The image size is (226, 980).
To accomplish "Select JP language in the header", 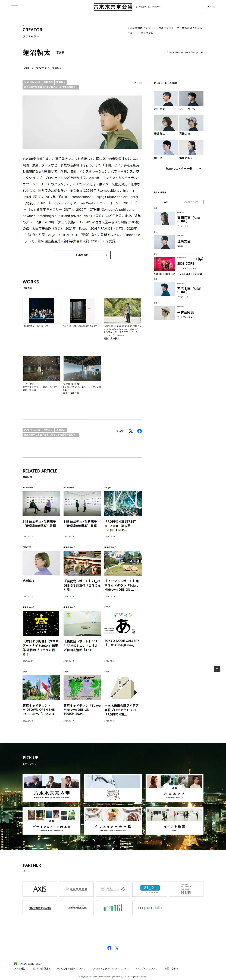I will pyautogui.click(x=207, y=7).
